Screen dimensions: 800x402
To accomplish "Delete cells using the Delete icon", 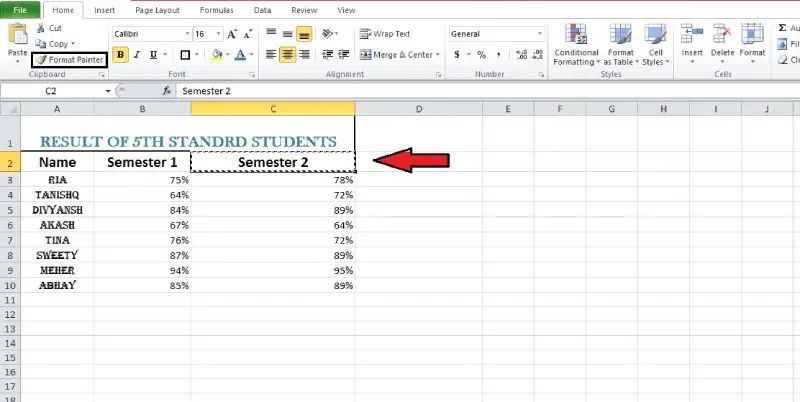I will (722, 34).
